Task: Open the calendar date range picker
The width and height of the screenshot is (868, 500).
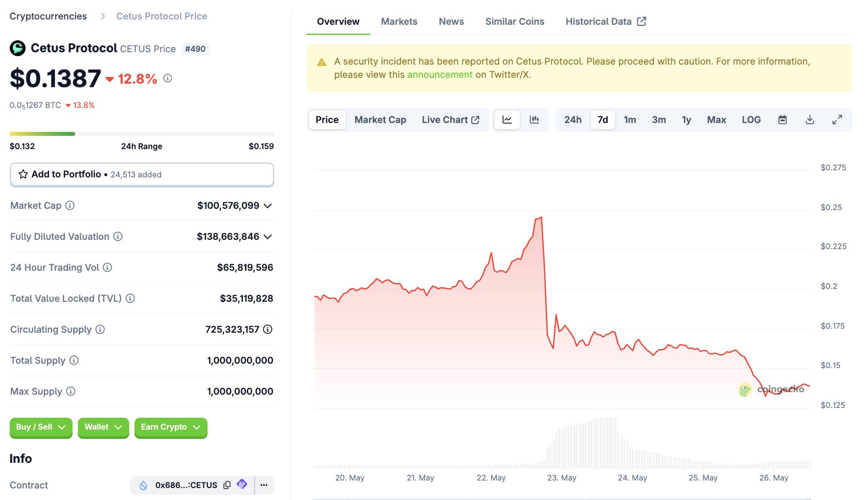Action: pyautogui.click(x=782, y=120)
